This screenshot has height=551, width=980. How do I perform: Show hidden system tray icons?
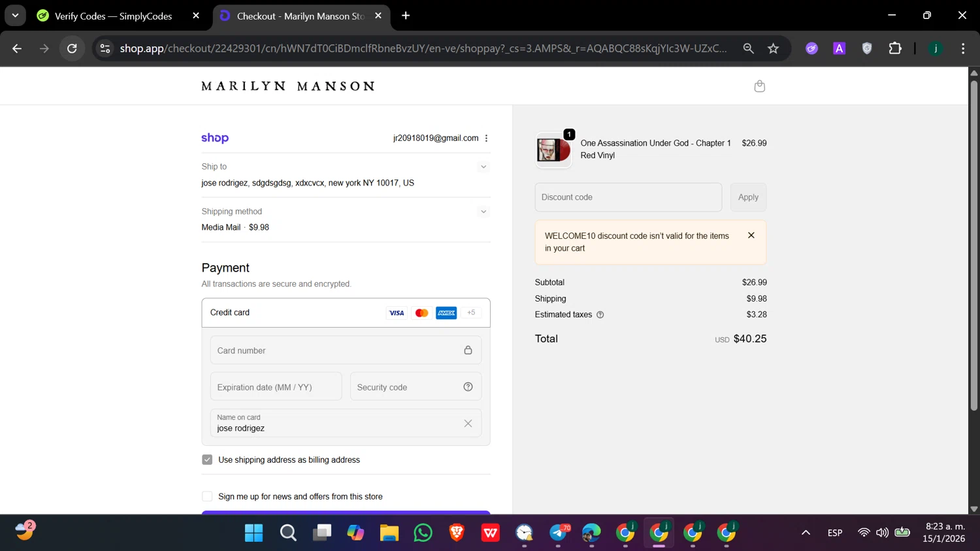point(806,533)
